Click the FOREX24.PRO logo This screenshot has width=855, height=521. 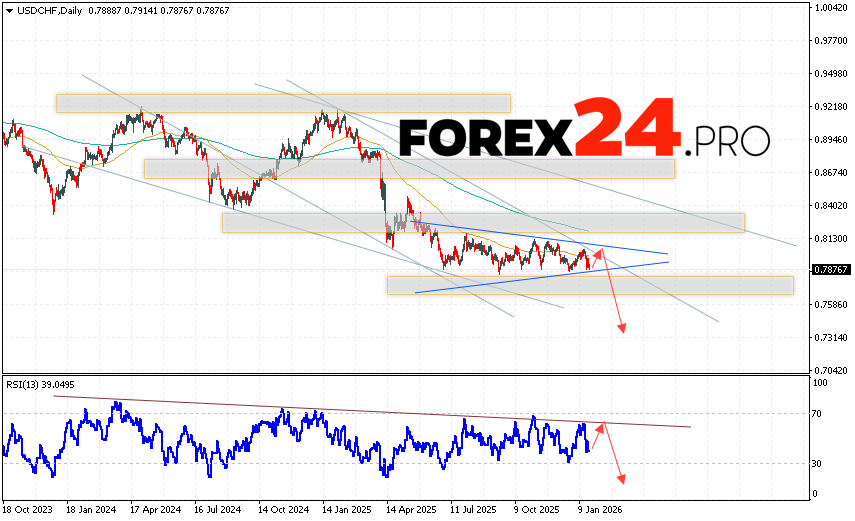(585, 133)
